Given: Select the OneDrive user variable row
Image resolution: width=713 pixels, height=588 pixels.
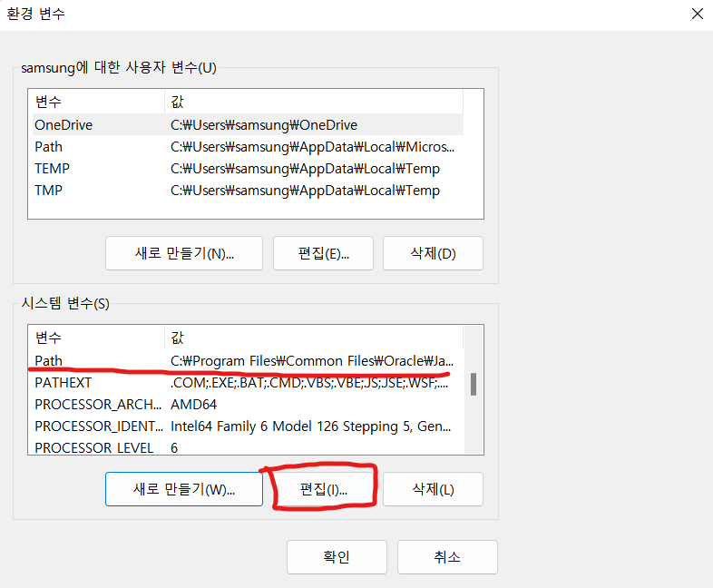Looking at the screenshot, I should pyautogui.click(x=248, y=124).
